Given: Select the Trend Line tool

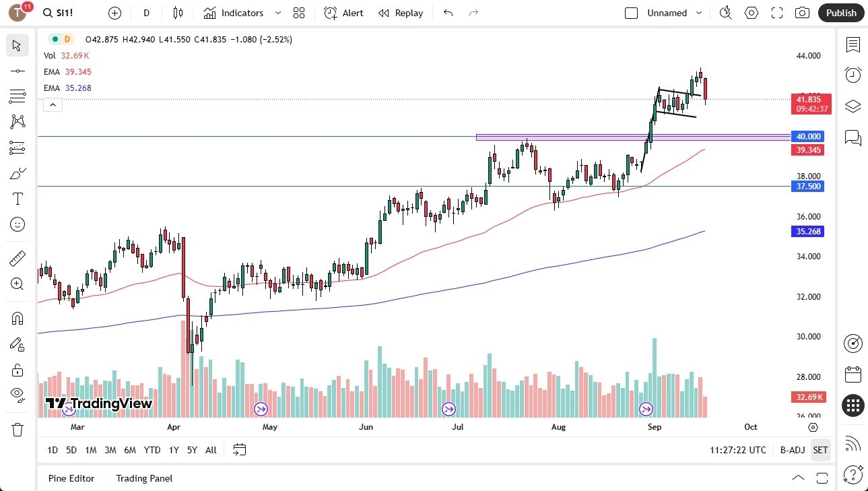Looking at the screenshot, I should coord(17,71).
